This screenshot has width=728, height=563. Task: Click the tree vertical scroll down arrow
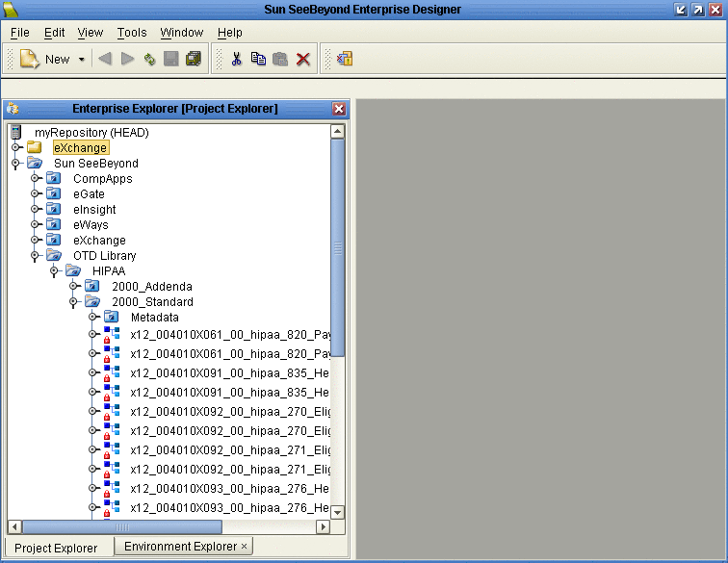tap(338, 512)
